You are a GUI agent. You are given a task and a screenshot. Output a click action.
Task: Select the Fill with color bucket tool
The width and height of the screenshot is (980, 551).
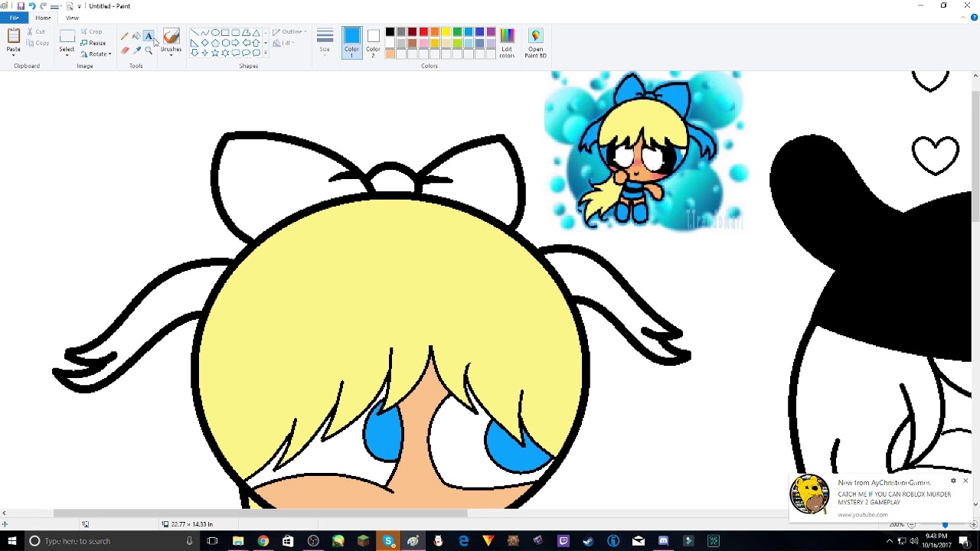136,37
